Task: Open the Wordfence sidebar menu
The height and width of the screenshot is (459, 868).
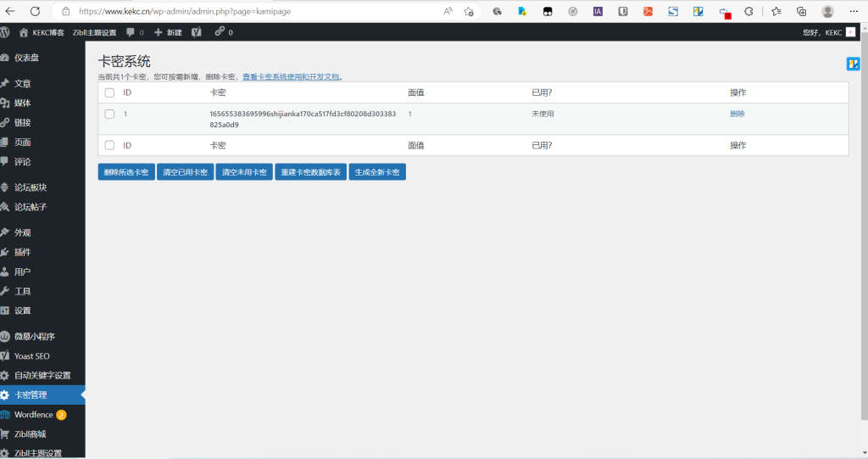Action: [x=34, y=415]
